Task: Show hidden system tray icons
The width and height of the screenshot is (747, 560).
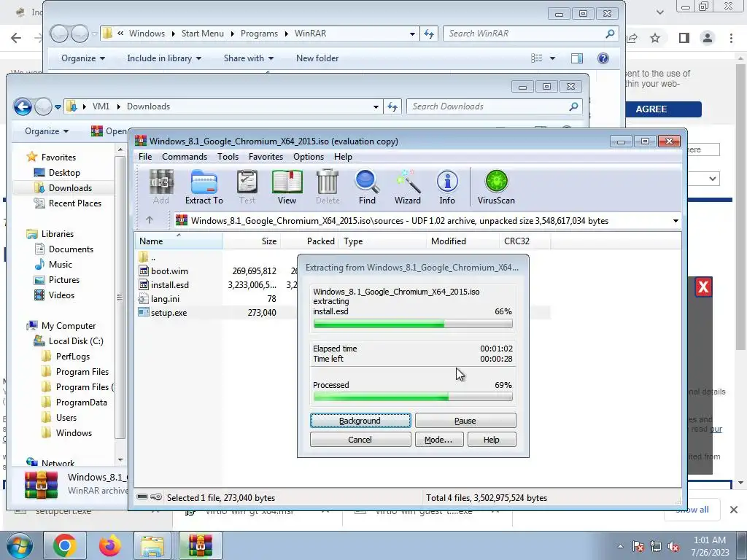Action: 620,547
